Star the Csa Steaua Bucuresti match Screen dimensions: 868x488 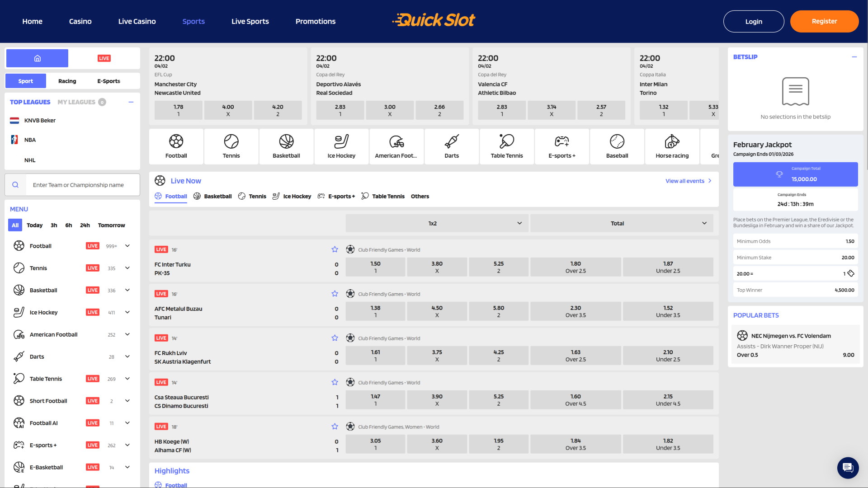pos(335,382)
